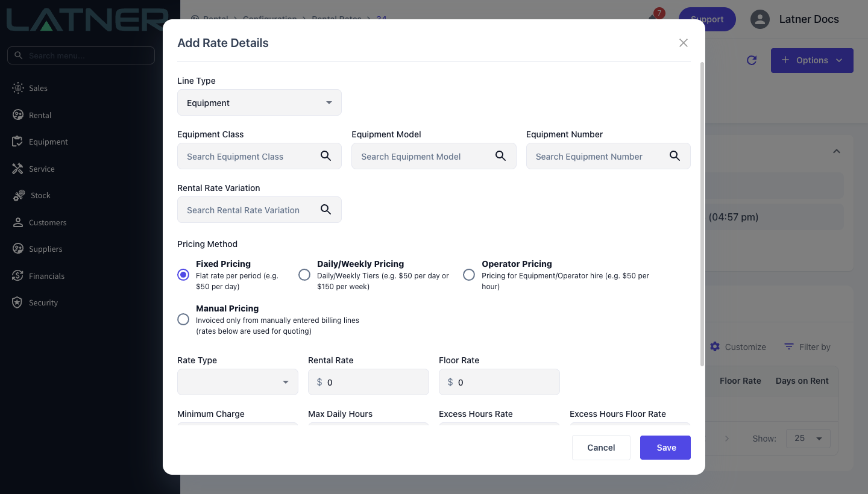The image size is (868, 494).
Task: Open the Show 25 rows dropdown
Action: point(808,438)
